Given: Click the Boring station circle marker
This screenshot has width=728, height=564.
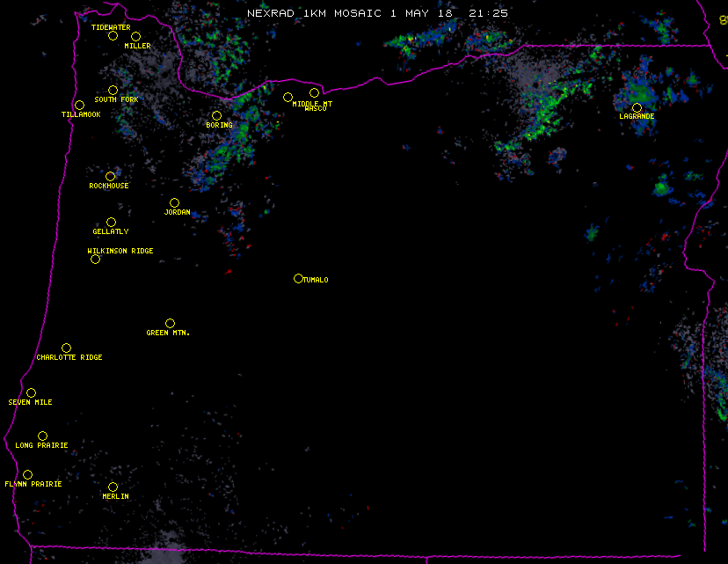Looking at the screenshot, I should pos(216,115).
